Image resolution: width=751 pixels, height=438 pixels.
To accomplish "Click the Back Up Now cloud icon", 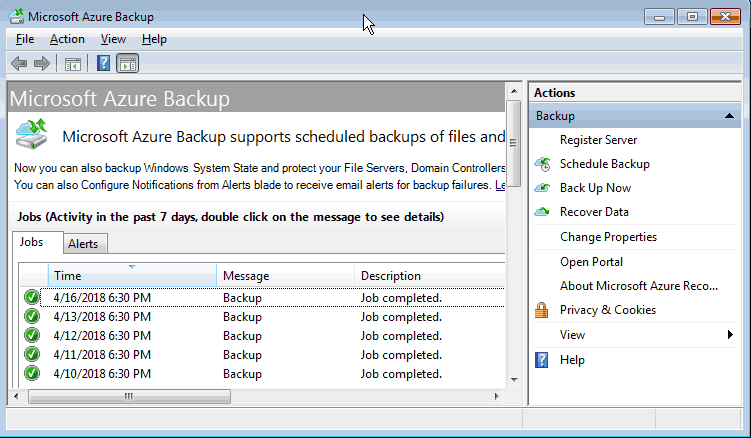I will pyautogui.click(x=542, y=188).
